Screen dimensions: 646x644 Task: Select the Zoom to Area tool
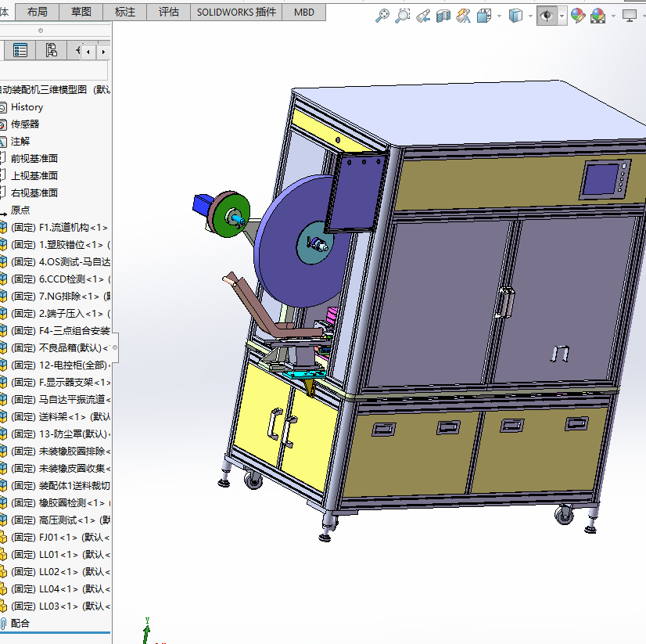click(x=403, y=16)
